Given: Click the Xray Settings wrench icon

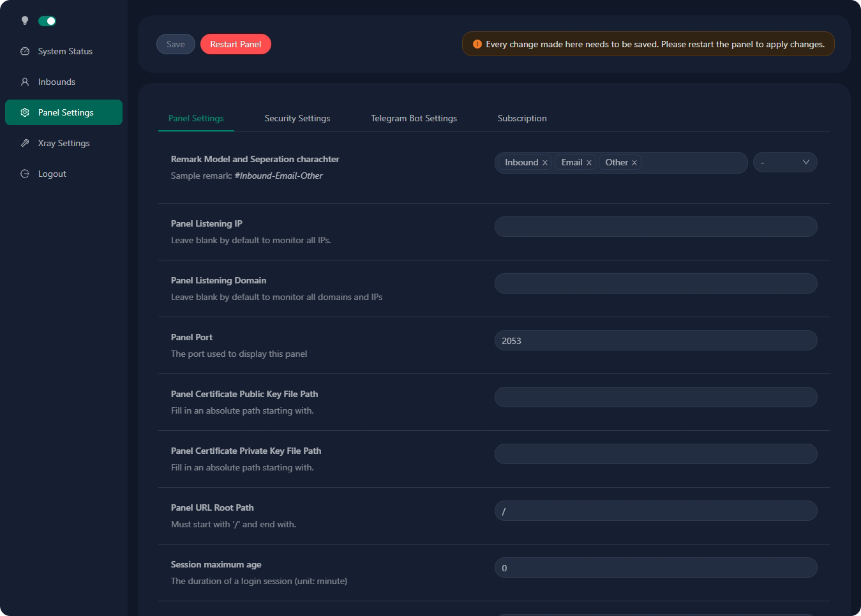Looking at the screenshot, I should [x=25, y=143].
